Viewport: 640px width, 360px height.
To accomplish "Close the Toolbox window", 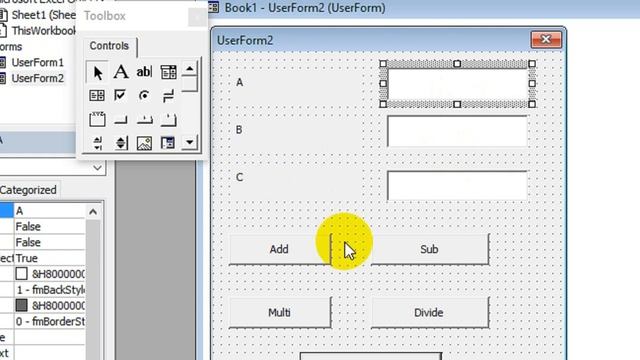I will click(x=197, y=17).
